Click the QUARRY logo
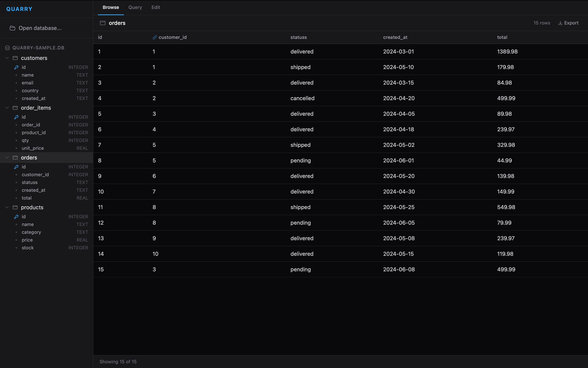Screen dimensions: 588x368 click(19, 9)
